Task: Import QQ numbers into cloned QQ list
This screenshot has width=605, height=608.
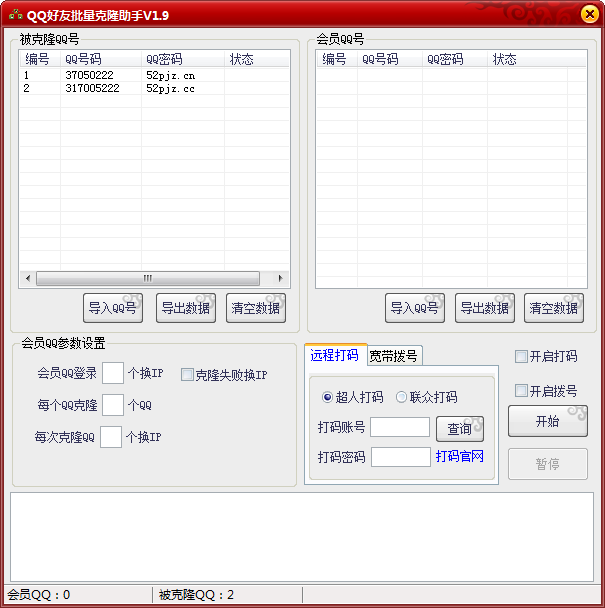Action: (112, 308)
